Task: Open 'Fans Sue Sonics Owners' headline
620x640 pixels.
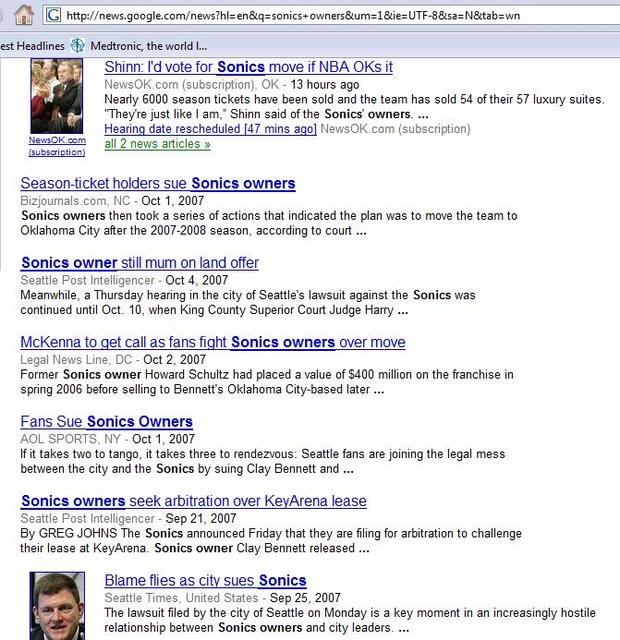Action: pyautogui.click(x=107, y=422)
